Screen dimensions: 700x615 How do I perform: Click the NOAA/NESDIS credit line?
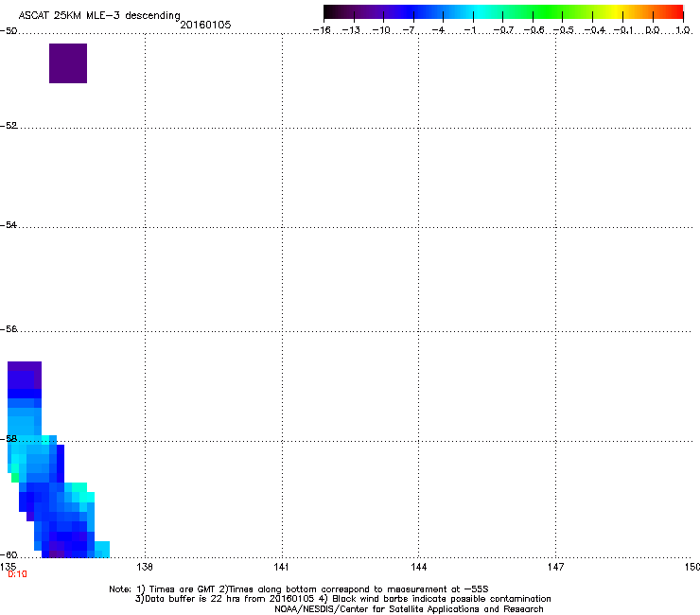(x=409, y=608)
